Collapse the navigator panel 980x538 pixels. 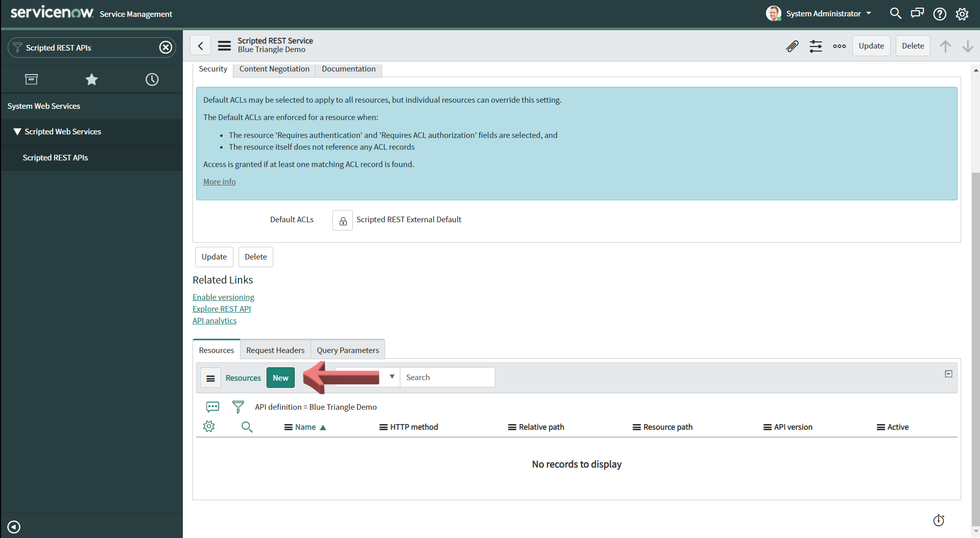point(14,527)
